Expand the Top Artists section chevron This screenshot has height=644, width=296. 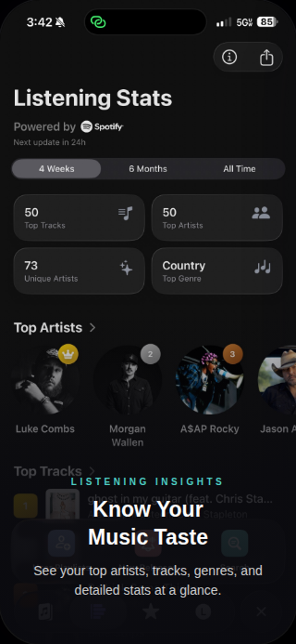coord(92,327)
